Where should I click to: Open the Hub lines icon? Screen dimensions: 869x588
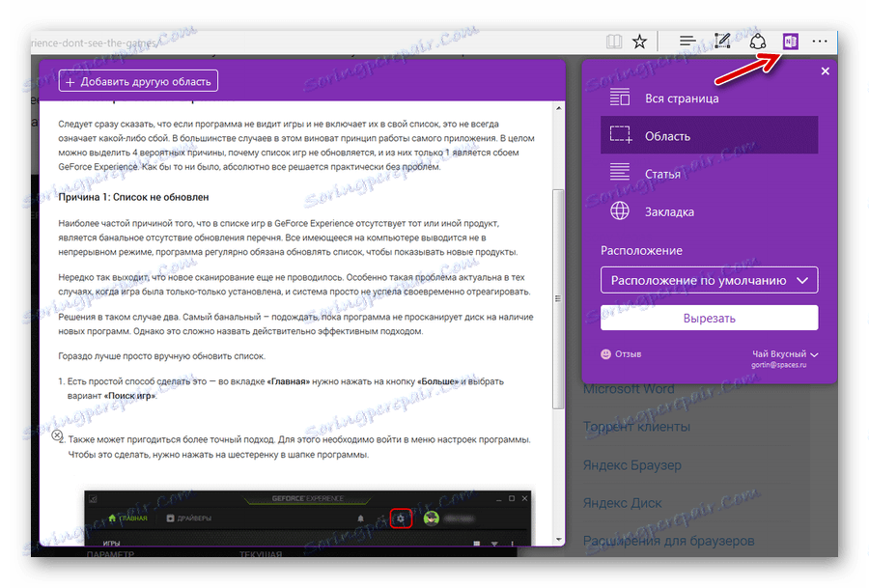[687, 41]
